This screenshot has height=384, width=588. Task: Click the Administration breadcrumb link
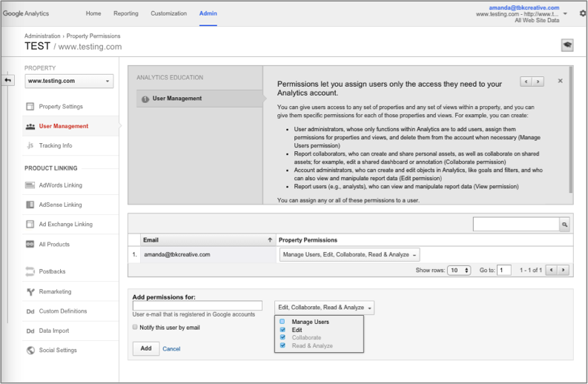click(x=42, y=36)
